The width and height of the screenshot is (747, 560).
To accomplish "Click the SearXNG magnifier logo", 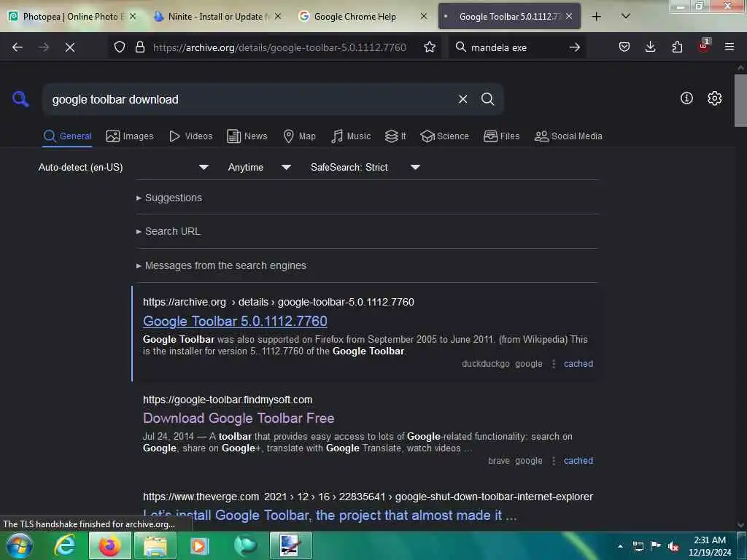I will [20, 99].
